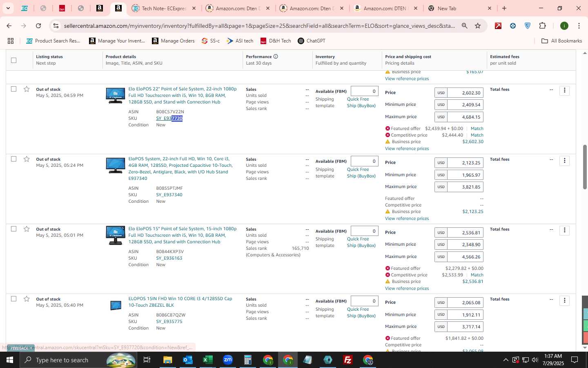588x368 pixels.
Task: Open actions menu for SKU SY_E937720 row
Action: (x=564, y=90)
